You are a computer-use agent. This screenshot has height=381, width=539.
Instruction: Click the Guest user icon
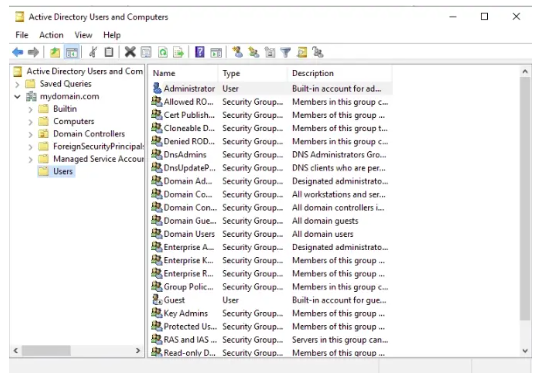tap(157, 300)
